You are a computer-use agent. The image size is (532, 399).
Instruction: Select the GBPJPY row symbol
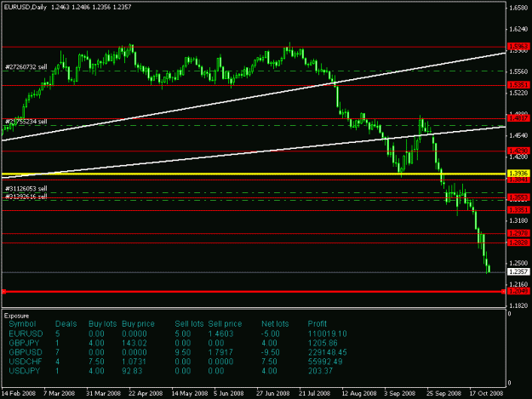coord(24,343)
